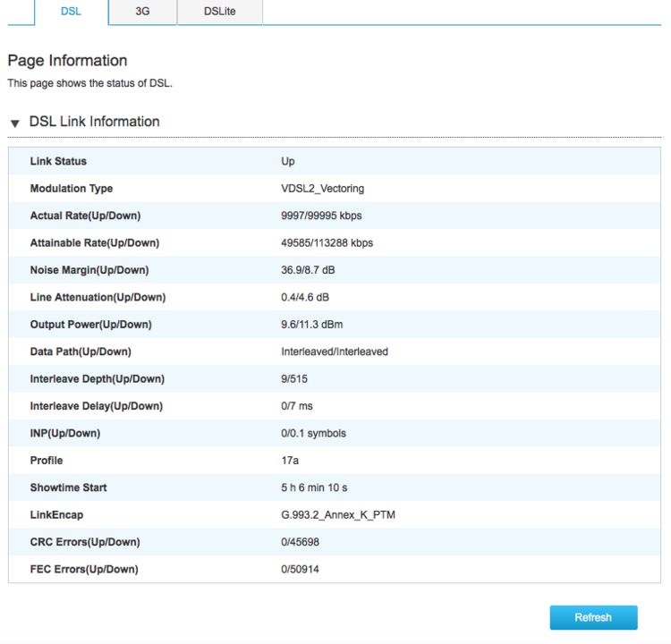The height and width of the screenshot is (644, 671).
Task: Select the Data Path(Up/Down) label
Action: [81, 352]
